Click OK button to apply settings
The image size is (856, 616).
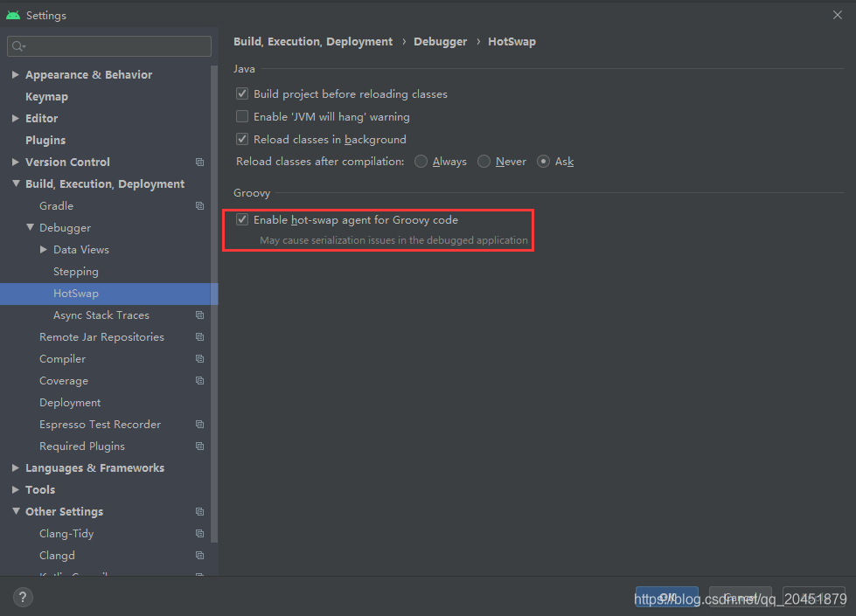(x=666, y=597)
